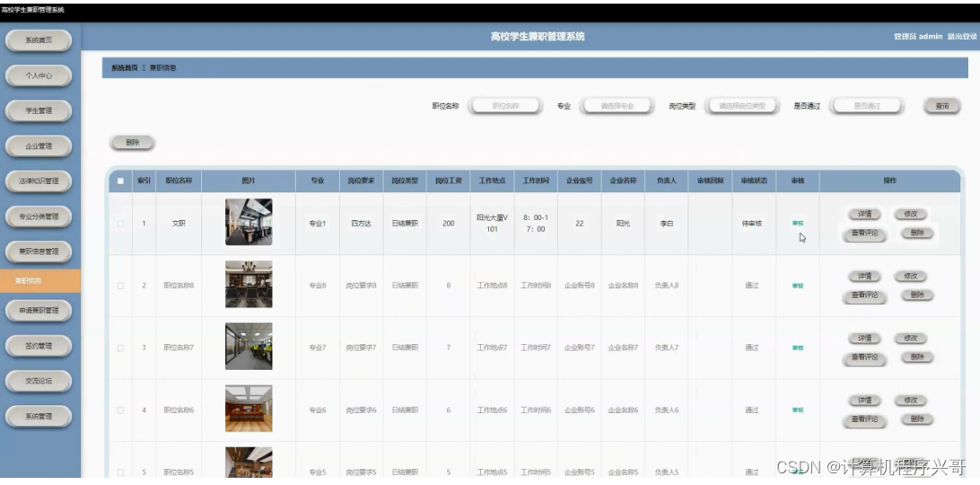Open the image thumbnail of row 职位名称6

[x=249, y=409]
